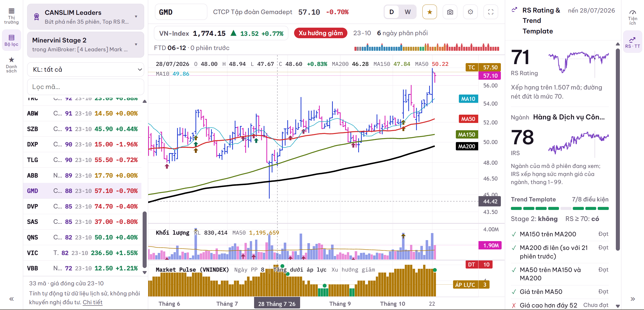This screenshot has width=644, height=310.
Task: Select RS·TT panel icon
Action: 632,42
